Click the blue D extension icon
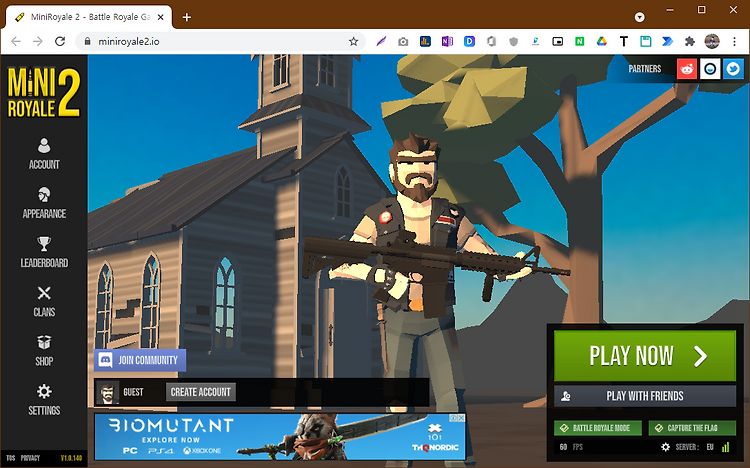 click(x=469, y=42)
